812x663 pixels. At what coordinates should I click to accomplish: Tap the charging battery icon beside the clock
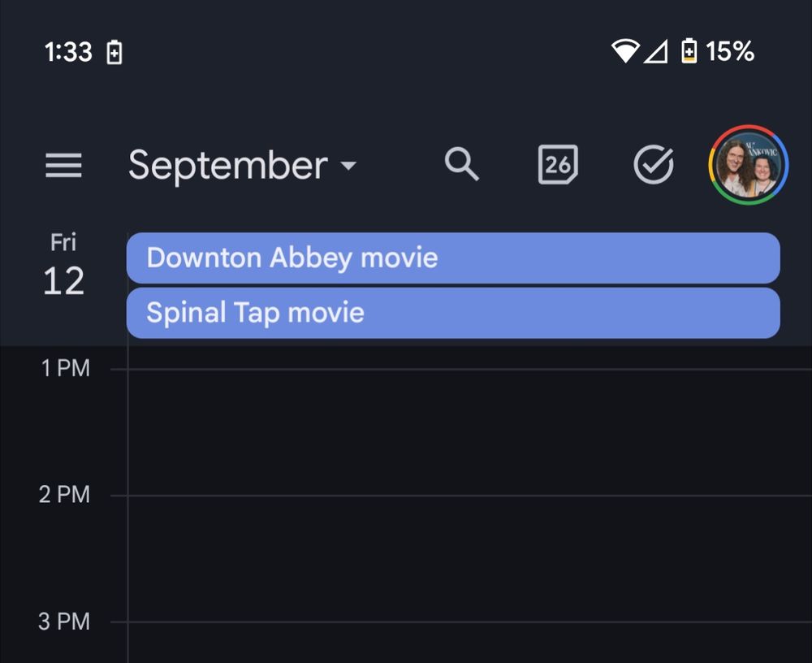point(114,51)
